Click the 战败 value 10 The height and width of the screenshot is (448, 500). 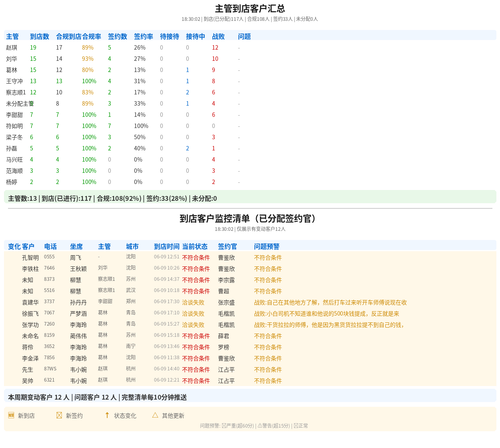(215, 59)
